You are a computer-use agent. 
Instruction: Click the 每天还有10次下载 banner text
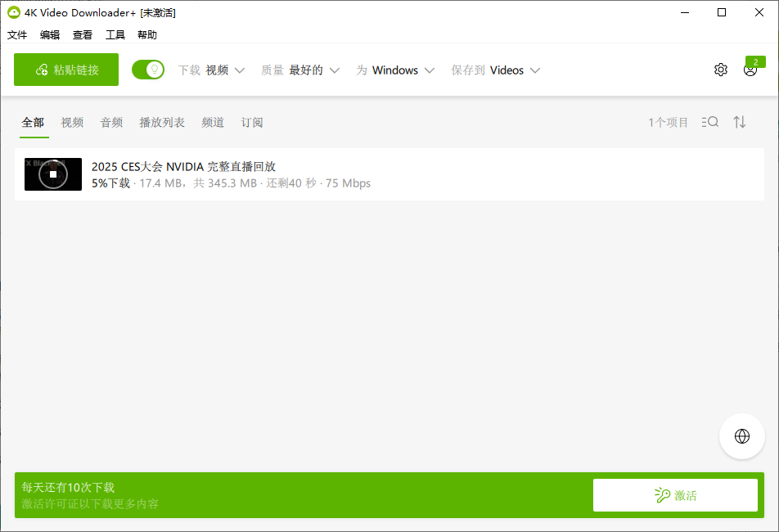pos(68,487)
